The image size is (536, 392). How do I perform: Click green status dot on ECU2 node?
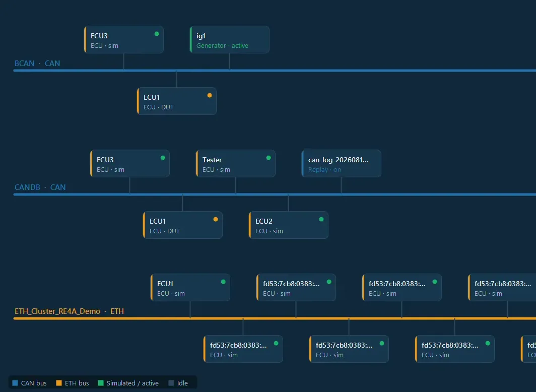pyautogui.click(x=321, y=219)
